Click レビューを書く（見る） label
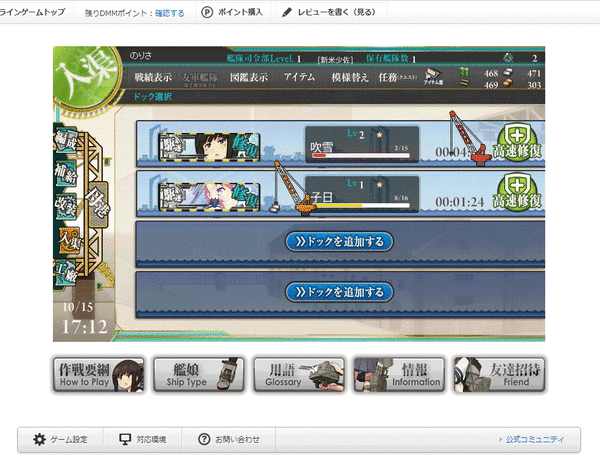600x473 pixels. (337, 12)
